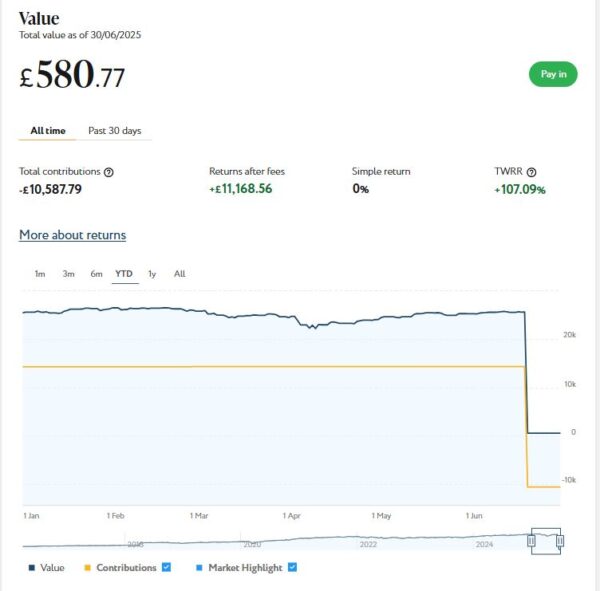
Task: Click the right handle of range navigator
Action: click(560, 541)
